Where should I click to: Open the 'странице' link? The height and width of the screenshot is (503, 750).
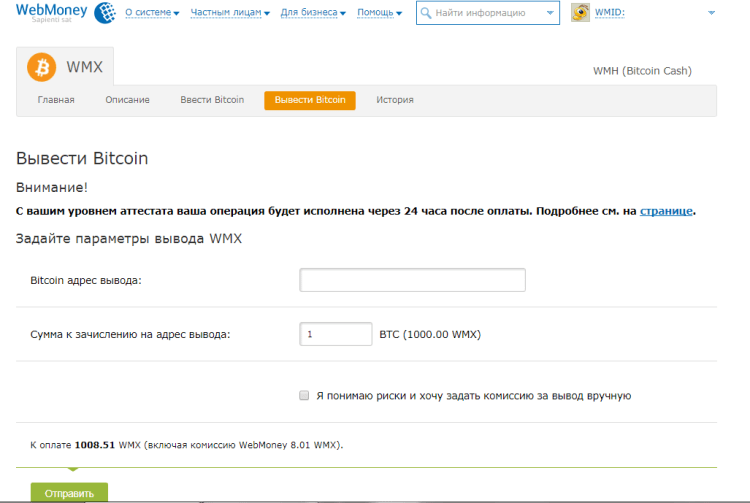(666, 211)
